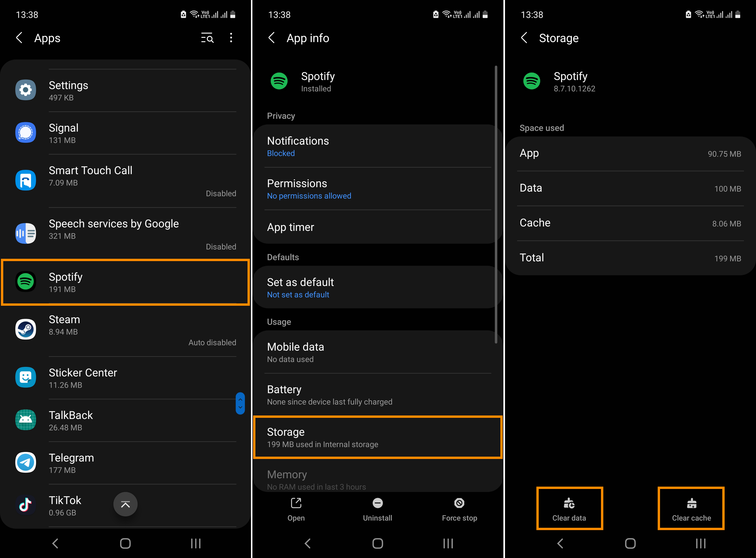Tap the TikTok app icon
Image resolution: width=756 pixels, height=558 pixels.
(x=26, y=507)
